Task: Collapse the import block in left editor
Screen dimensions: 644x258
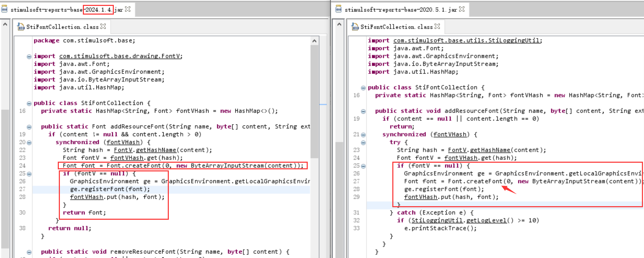Action: [29, 56]
